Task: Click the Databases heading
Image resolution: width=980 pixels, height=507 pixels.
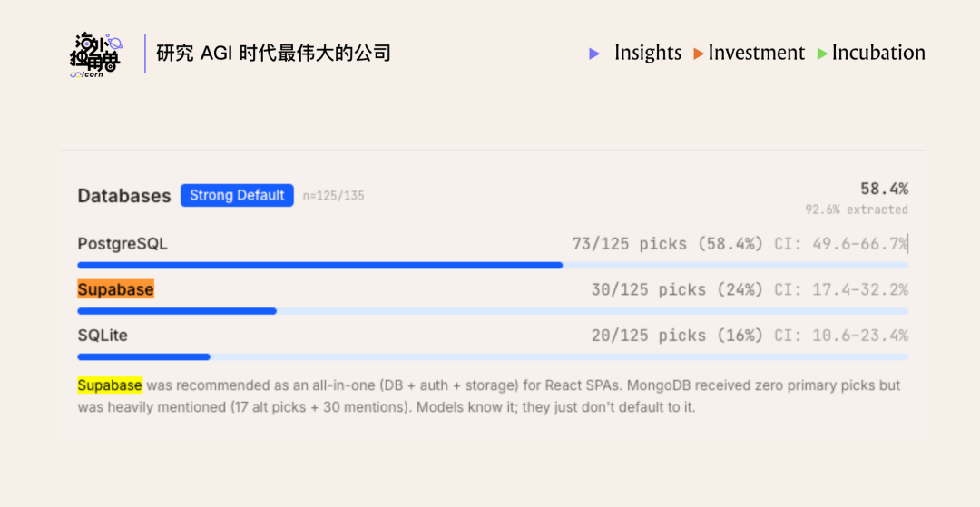Action: 123,196
